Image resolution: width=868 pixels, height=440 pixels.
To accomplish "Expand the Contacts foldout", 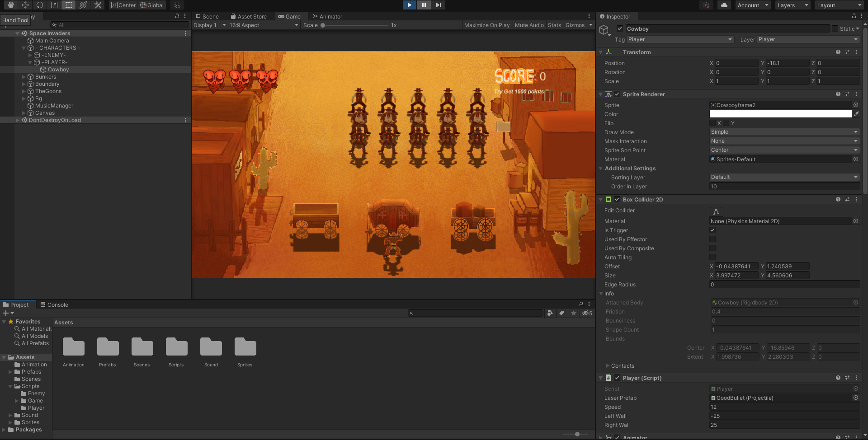I will click(x=608, y=365).
